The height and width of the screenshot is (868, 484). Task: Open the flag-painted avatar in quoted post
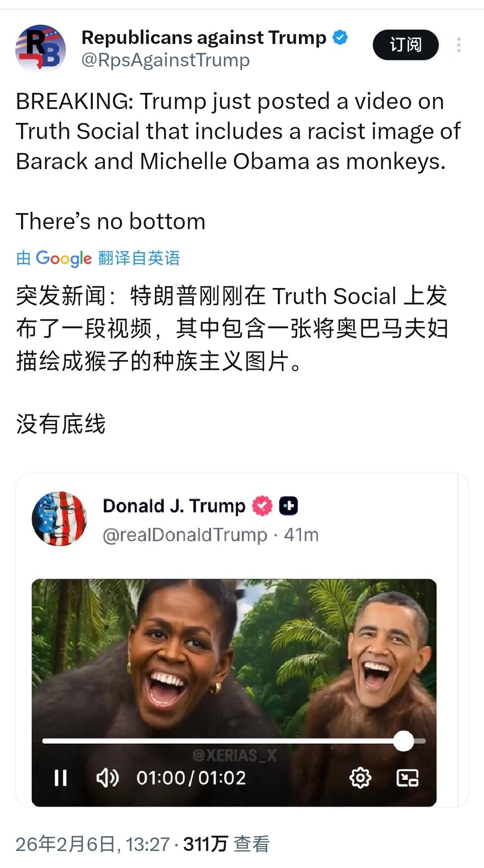tap(59, 519)
